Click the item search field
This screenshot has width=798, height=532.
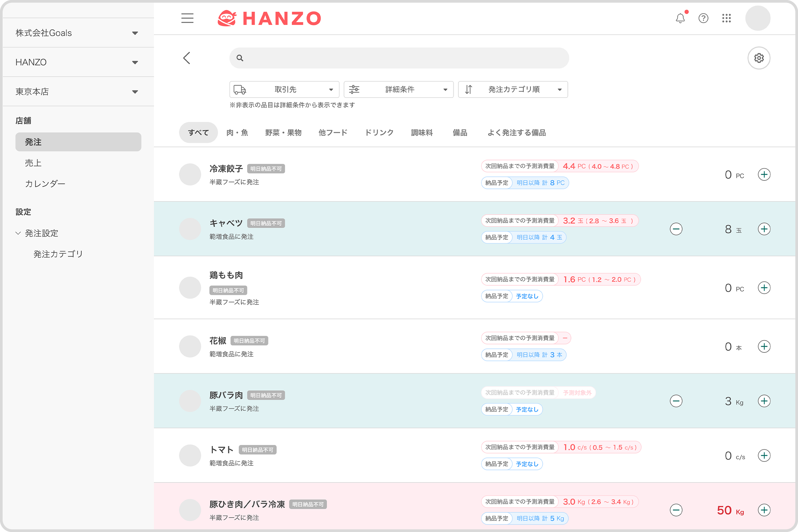[399, 58]
